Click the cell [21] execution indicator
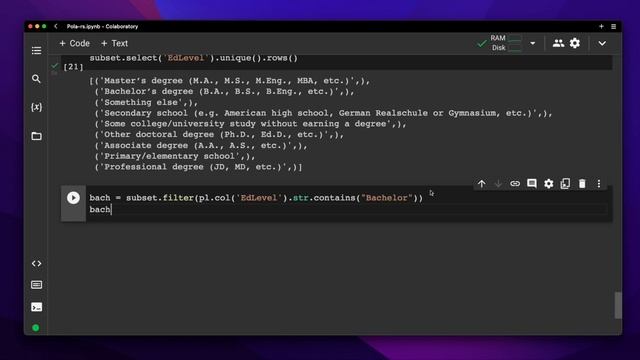Viewport: 640px width, 360px height. pyautogui.click(x=73, y=67)
